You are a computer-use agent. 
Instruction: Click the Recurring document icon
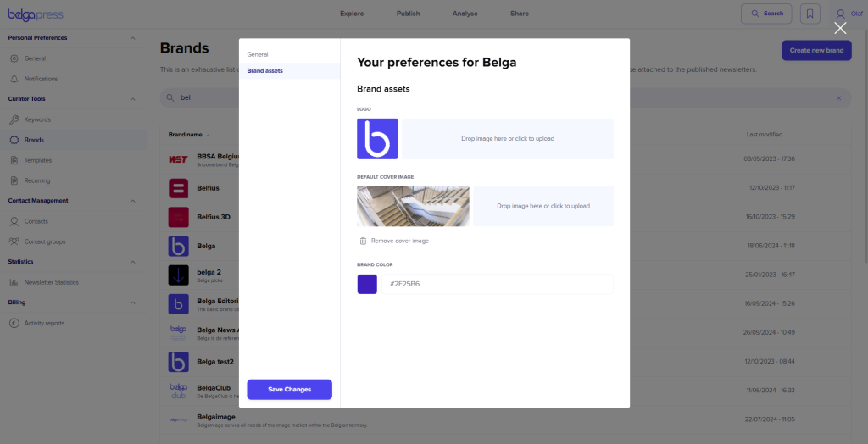14,180
